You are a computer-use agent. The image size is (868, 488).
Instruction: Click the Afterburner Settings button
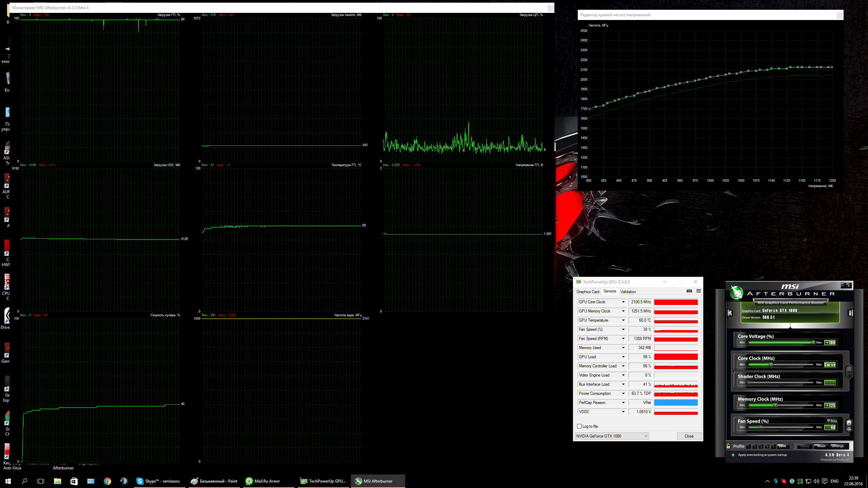tap(837, 446)
